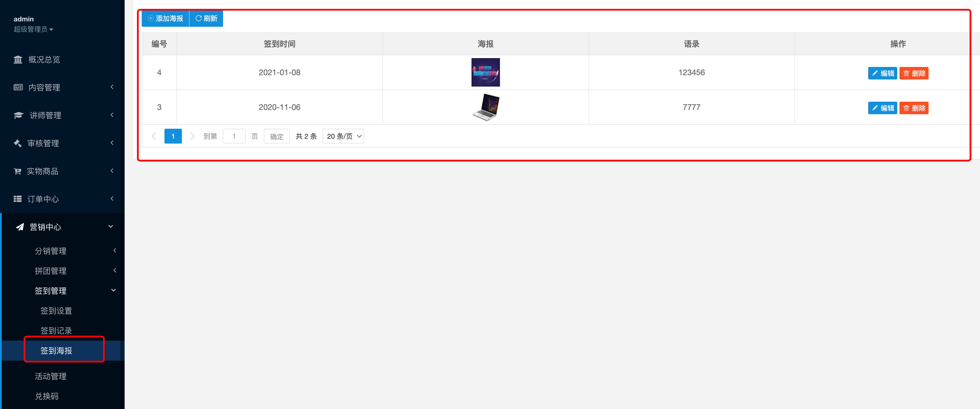Click the 审核管理 gavel icon
This screenshot has height=409, width=980.
[18, 143]
